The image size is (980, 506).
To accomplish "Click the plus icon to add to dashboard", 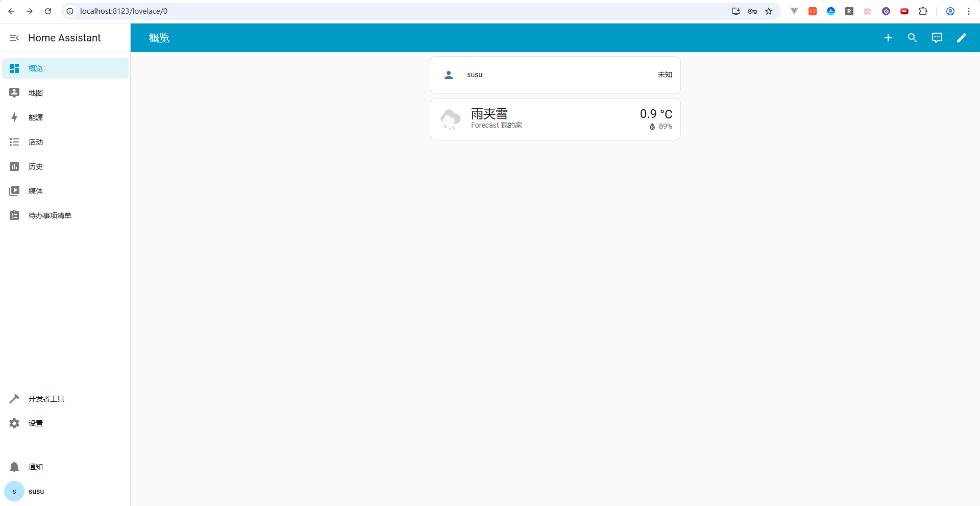I will [888, 38].
